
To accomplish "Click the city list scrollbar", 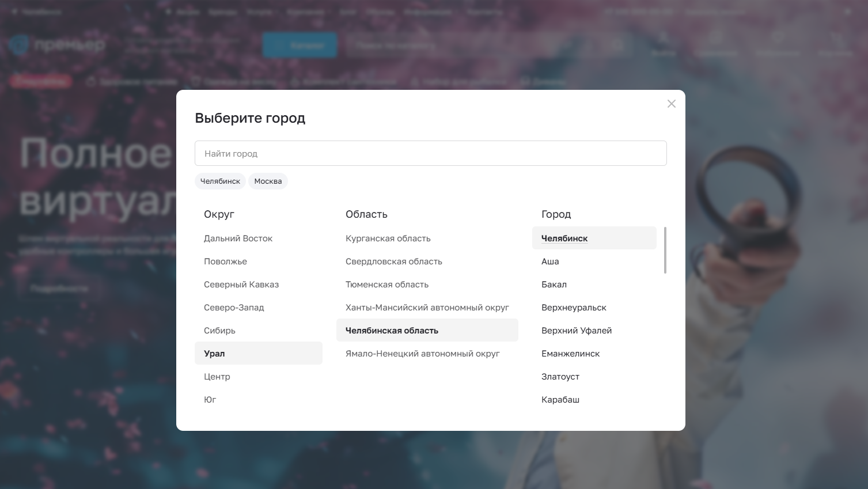I will coord(665,251).
